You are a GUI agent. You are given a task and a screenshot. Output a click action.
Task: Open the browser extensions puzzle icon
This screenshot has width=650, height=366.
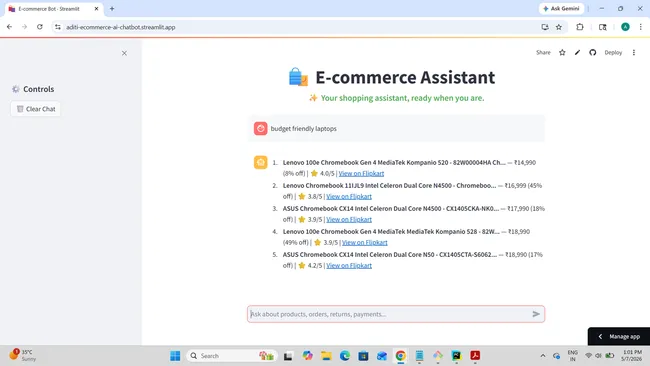tap(580, 27)
